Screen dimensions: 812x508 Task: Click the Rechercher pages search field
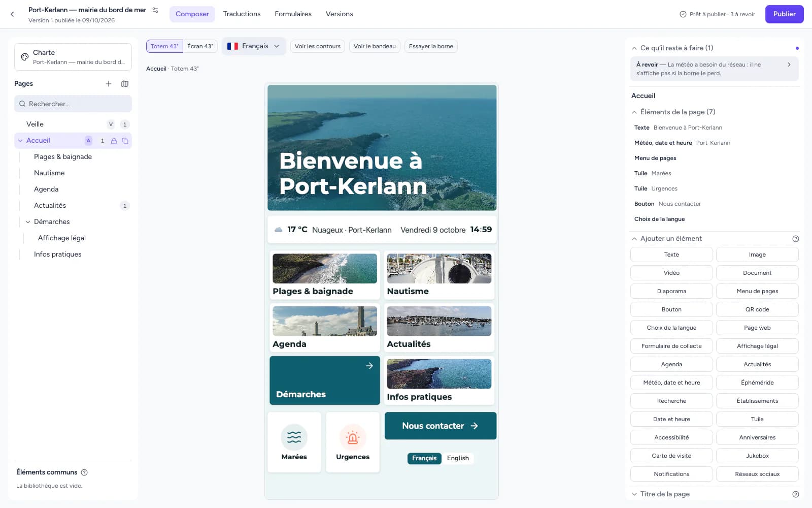73,104
